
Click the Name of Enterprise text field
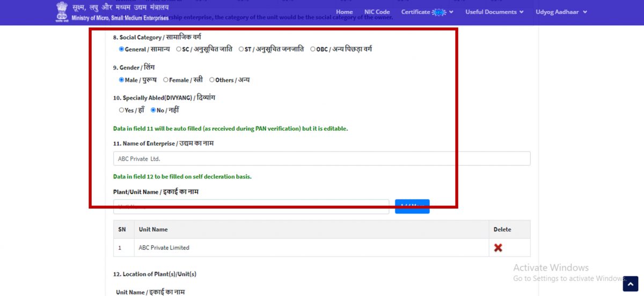(x=321, y=159)
